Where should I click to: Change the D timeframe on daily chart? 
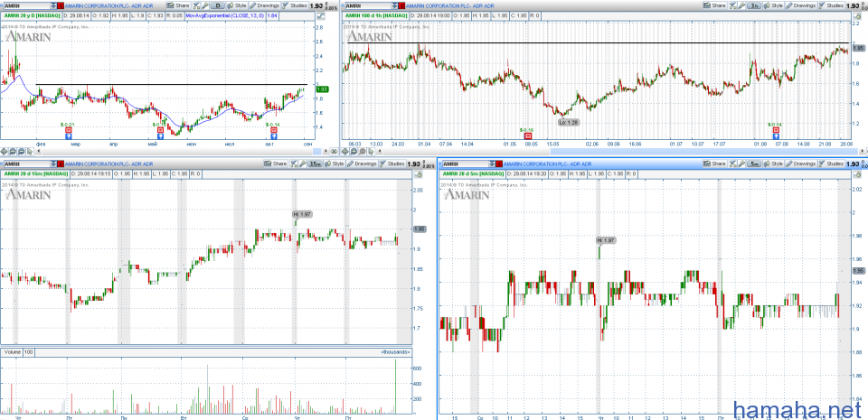coord(218,5)
